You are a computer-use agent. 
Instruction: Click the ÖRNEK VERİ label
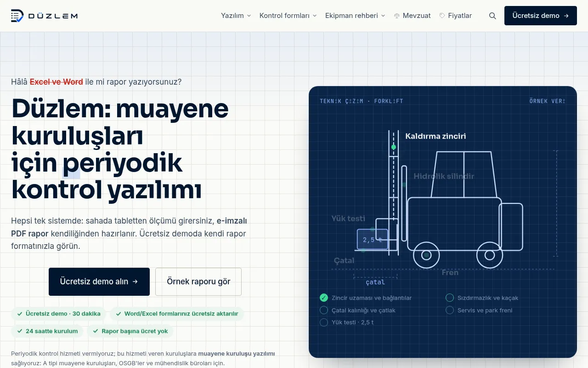(x=548, y=101)
